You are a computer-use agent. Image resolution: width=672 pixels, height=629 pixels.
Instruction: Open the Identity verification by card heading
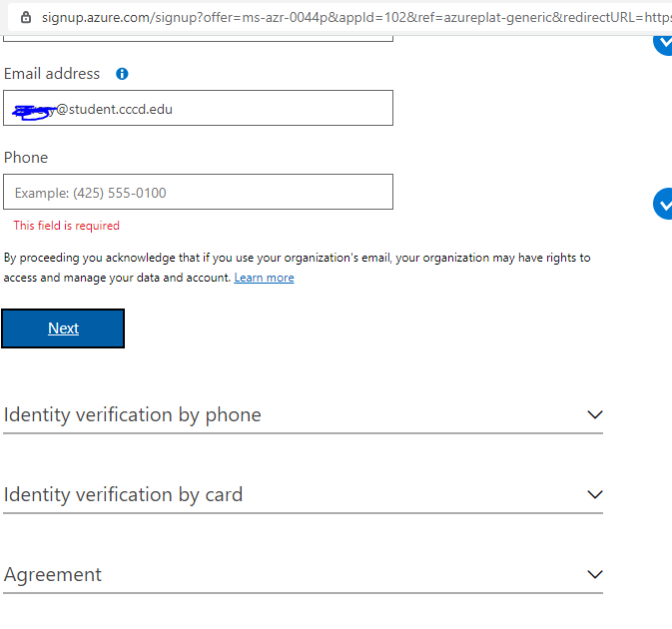tap(123, 494)
